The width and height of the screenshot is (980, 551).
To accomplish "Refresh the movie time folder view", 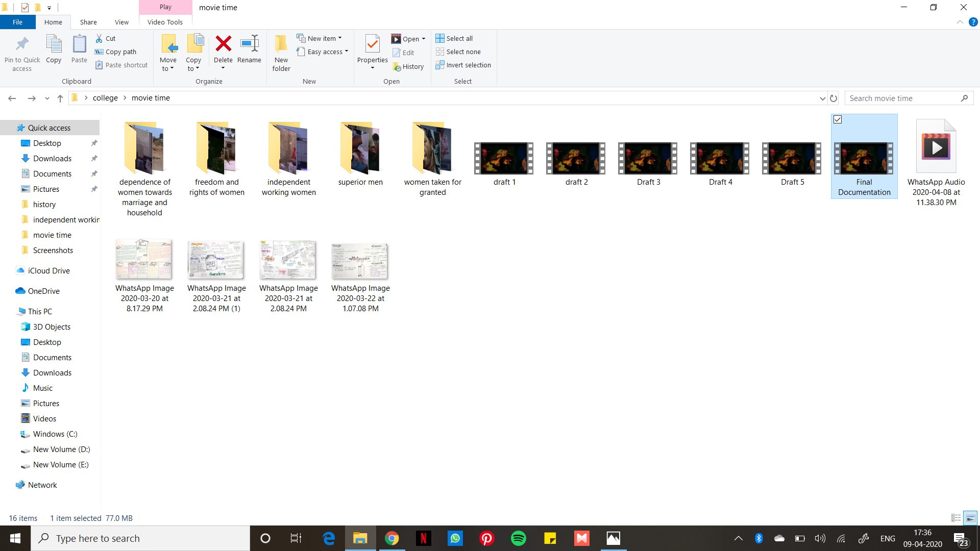I will tap(834, 98).
